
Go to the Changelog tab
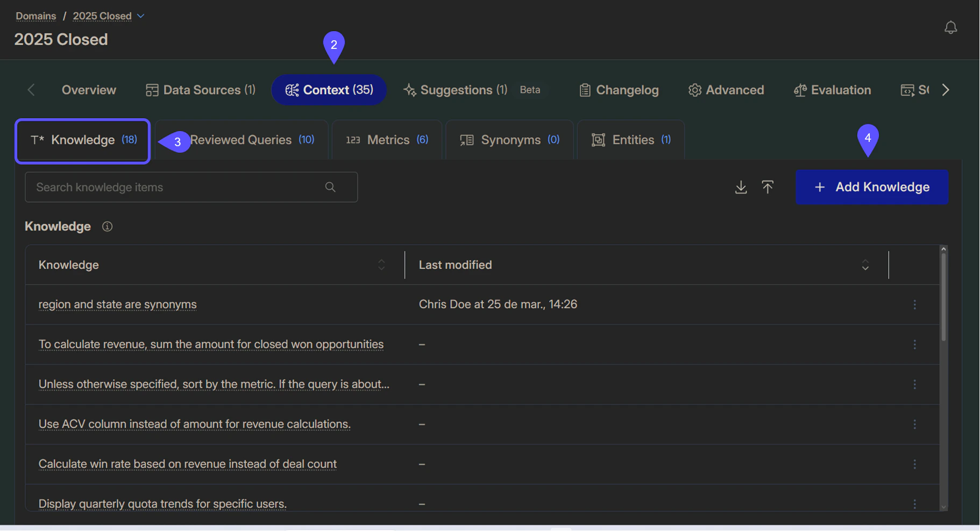[x=619, y=90]
